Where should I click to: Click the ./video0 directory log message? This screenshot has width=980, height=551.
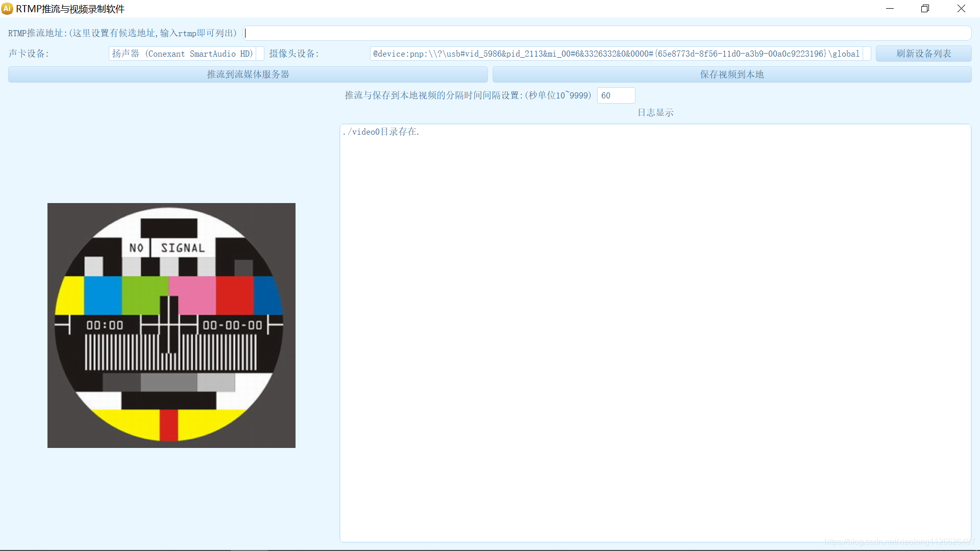click(x=381, y=132)
